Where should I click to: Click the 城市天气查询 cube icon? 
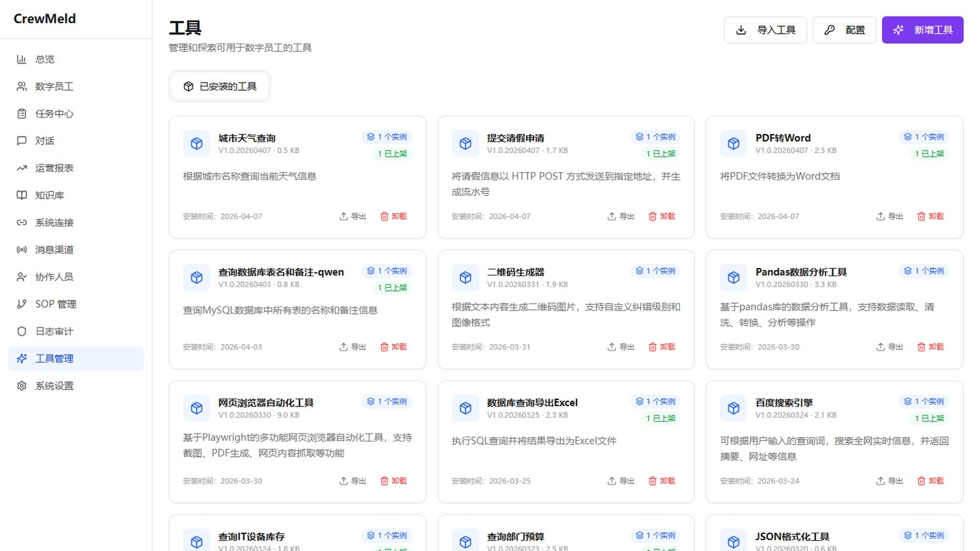pyautogui.click(x=197, y=144)
